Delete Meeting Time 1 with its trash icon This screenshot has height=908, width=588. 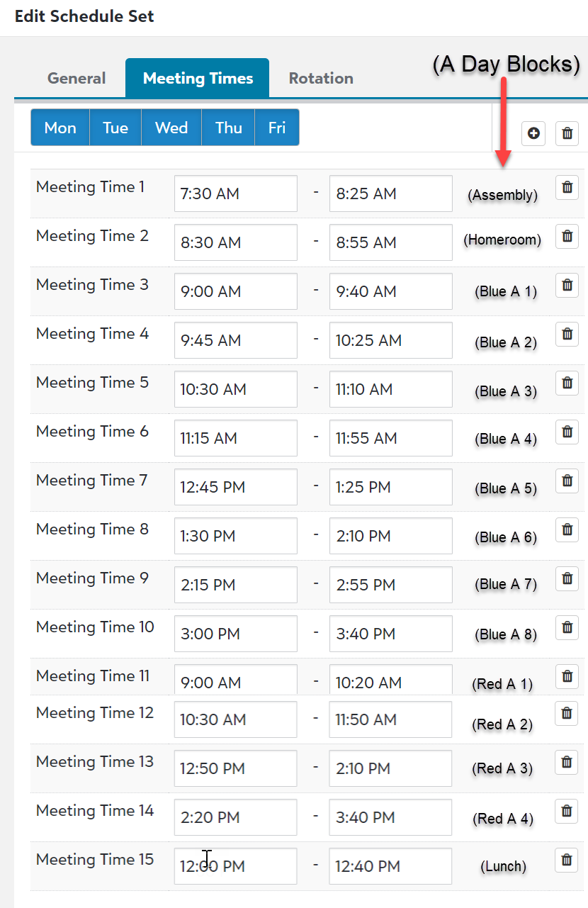pos(567,188)
